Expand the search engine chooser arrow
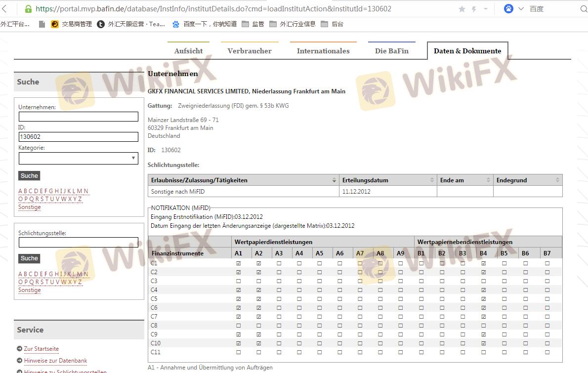Image resolution: width=588 pixels, height=373 pixels. (x=521, y=9)
